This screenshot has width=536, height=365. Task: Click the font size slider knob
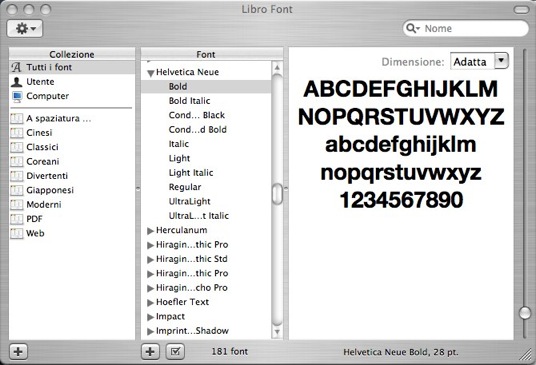click(x=525, y=313)
